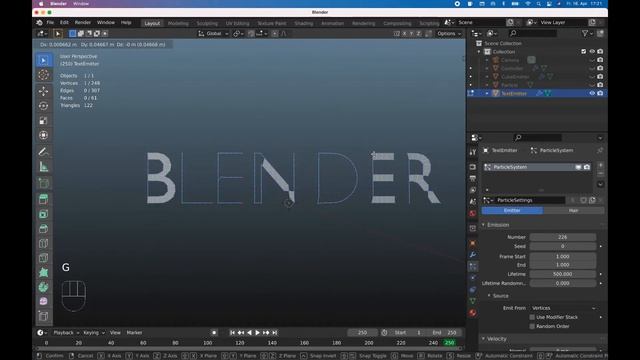Open the outliner filter funnel icon
Viewport: 640px width, 360px height.
[x=585, y=33]
